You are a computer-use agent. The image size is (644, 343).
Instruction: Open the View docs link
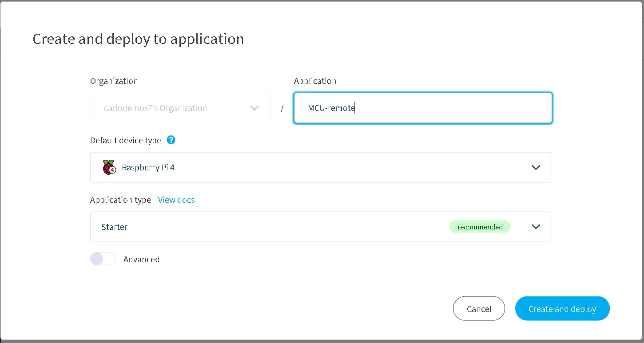coord(176,200)
